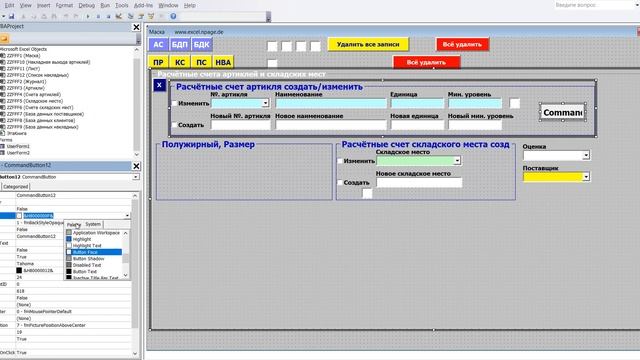Select UserForm2 form icon in project tree
This screenshot has width=640, height=360.
pos(3,153)
